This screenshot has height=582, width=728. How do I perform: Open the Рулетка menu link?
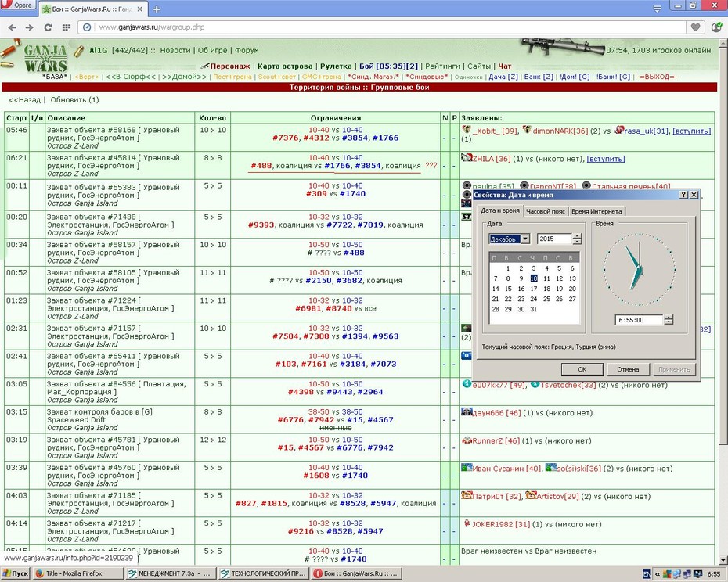[336, 66]
